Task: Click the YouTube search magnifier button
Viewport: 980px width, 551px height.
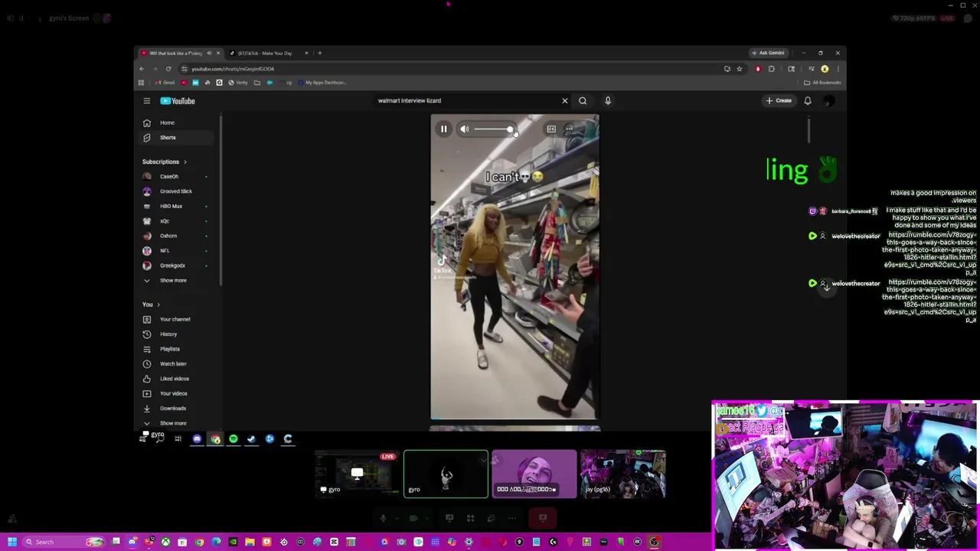Action: (x=583, y=100)
